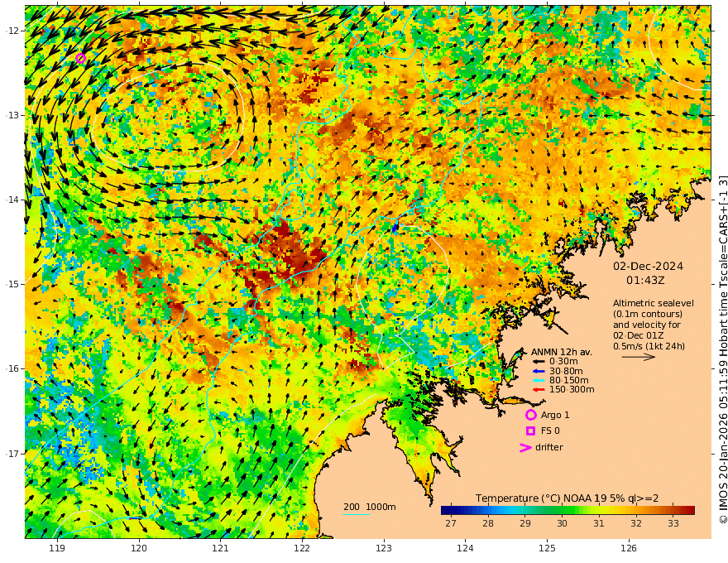Image resolution: width=728 pixels, height=563 pixels.
Task: Click latitude axis label -17
Action: coord(12,454)
